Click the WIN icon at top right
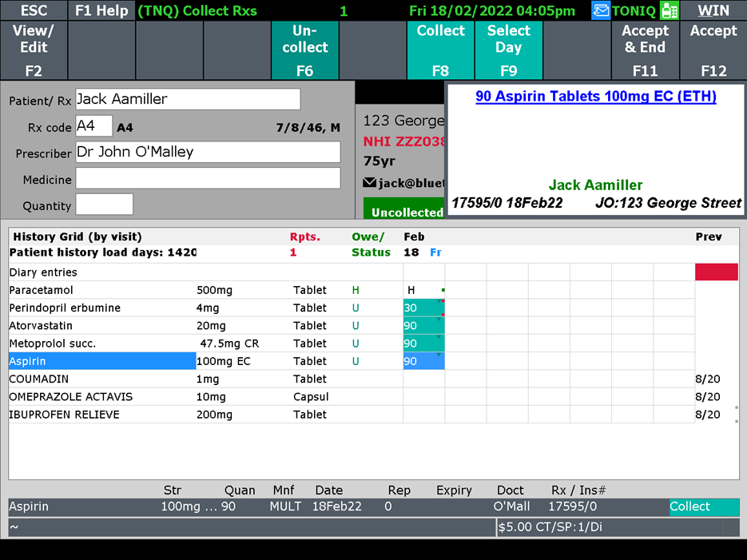The width and height of the screenshot is (747, 560). [713, 11]
